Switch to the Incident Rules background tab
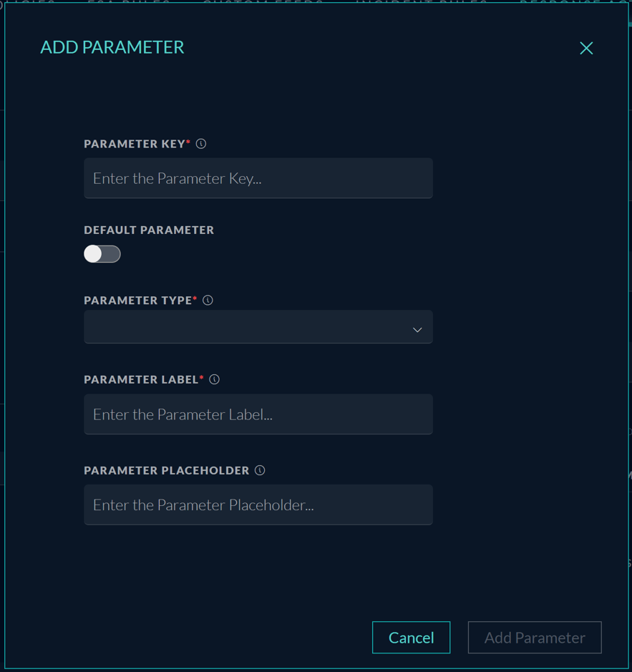This screenshot has height=672, width=632. tap(422, 2)
